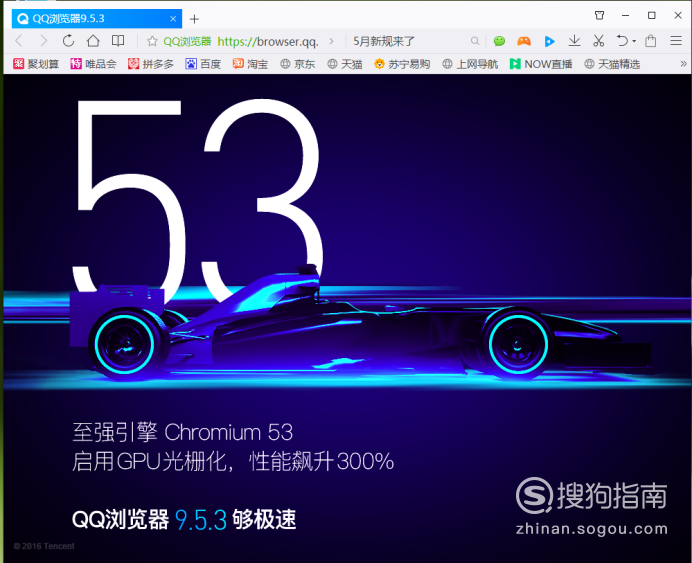Reload the current page
Image resolution: width=692 pixels, height=563 pixels.
(68, 41)
